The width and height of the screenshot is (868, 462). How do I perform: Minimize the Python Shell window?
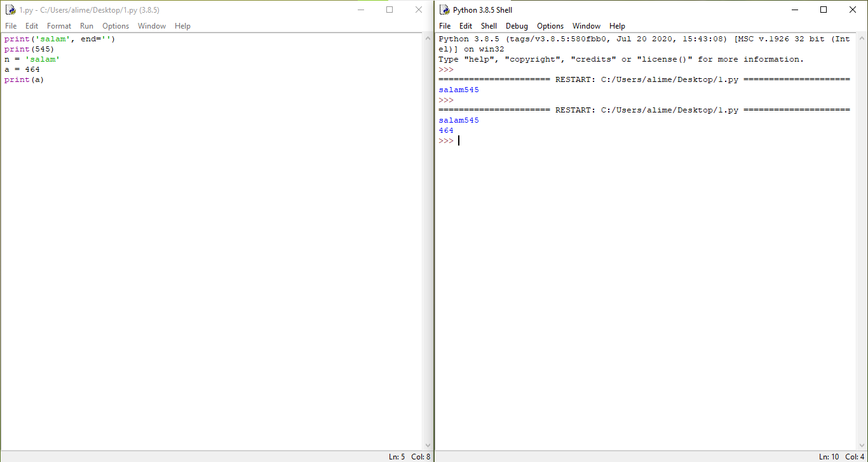794,10
